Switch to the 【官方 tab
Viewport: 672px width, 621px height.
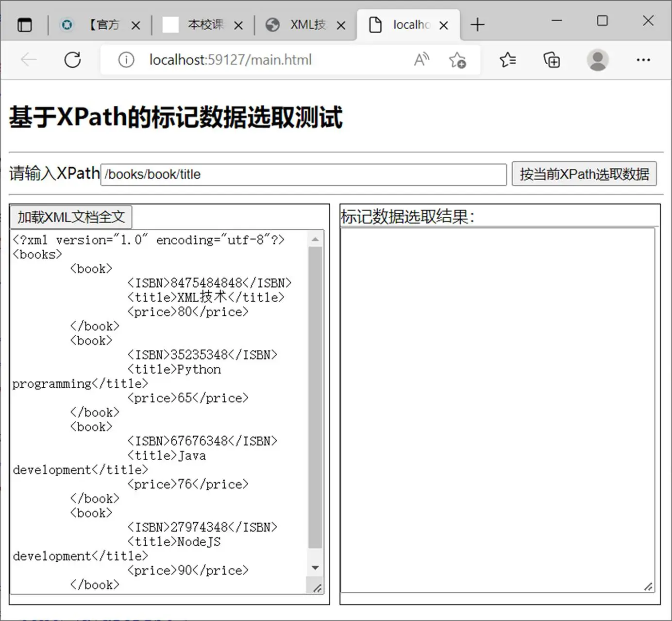pyautogui.click(x=101, y=25)
